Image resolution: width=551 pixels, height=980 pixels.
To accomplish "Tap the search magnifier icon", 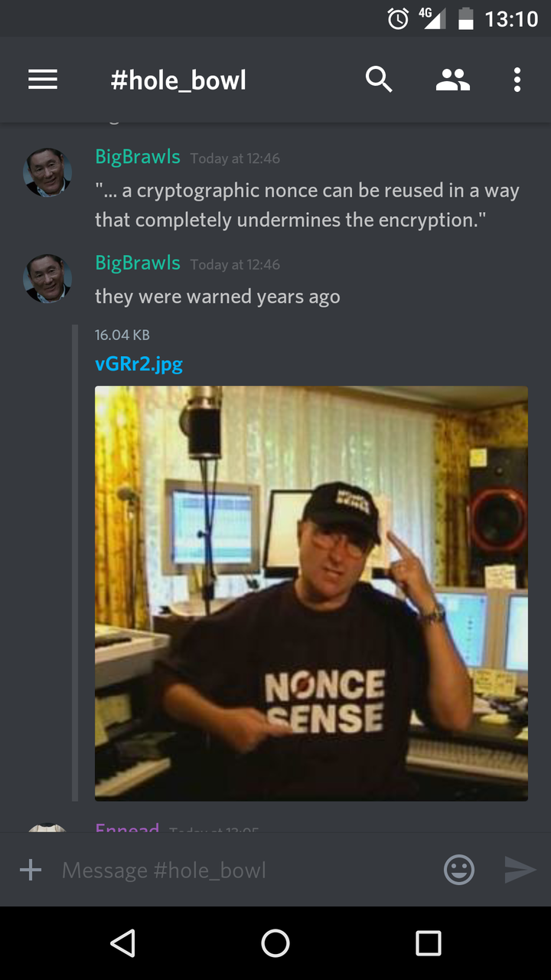I will coord(379,80).
